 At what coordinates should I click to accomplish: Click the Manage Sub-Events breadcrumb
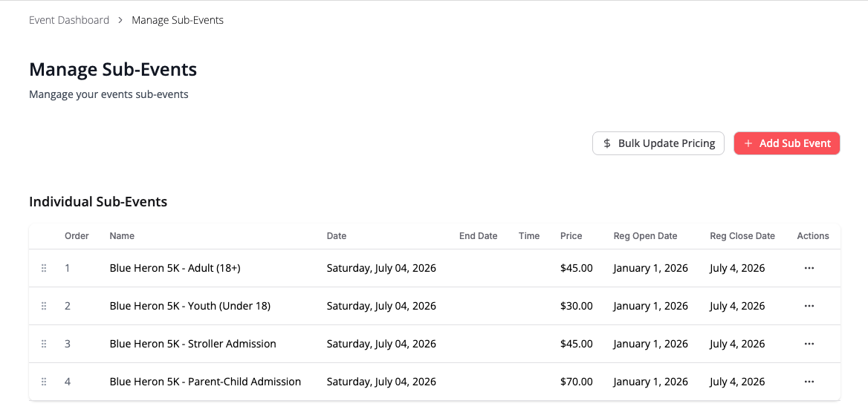(x=178, y=20)
